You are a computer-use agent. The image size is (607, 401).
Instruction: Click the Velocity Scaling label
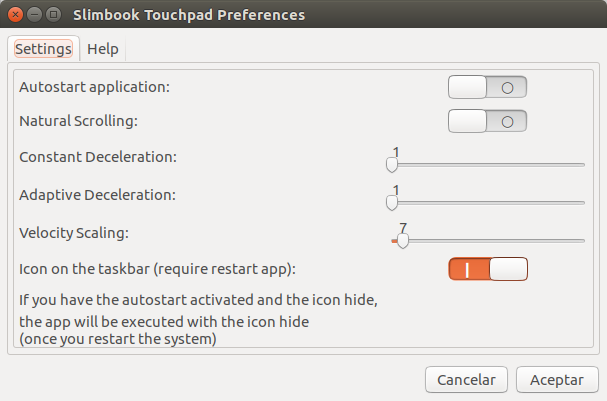(75, 232)
